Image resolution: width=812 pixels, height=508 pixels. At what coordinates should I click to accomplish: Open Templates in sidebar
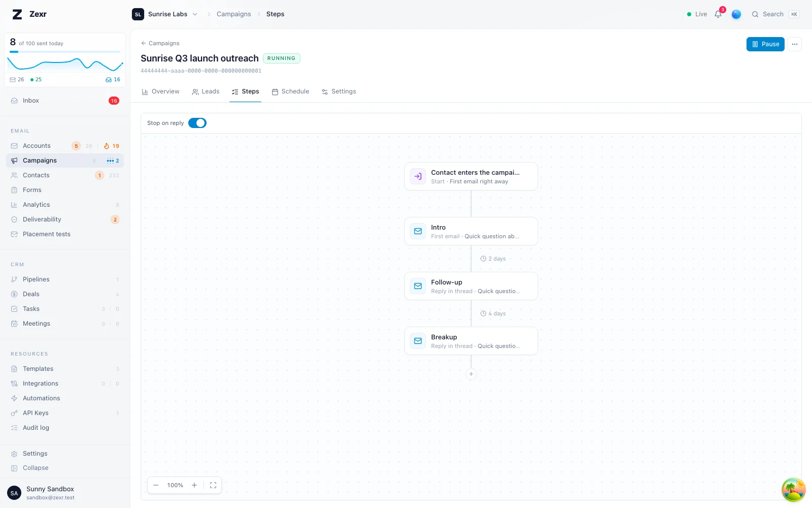click(65, 369)
